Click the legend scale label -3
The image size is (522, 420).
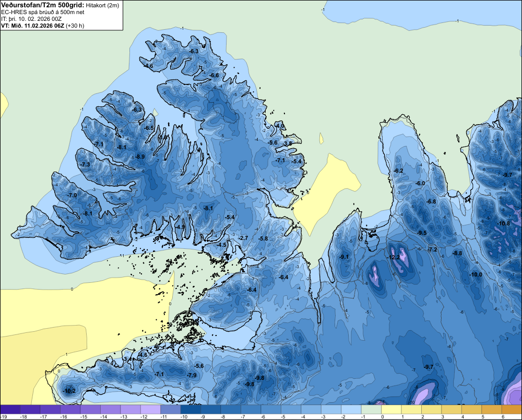323,417
